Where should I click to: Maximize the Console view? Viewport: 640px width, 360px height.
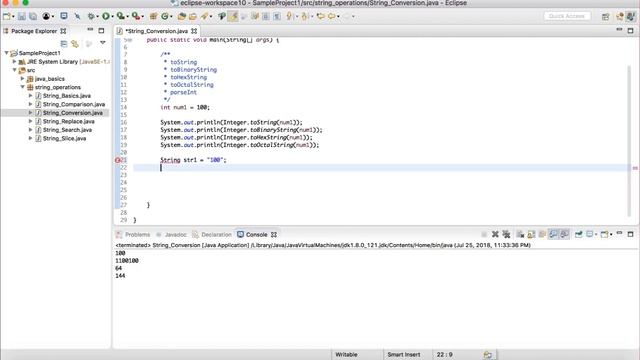click(x=631, y=234)
